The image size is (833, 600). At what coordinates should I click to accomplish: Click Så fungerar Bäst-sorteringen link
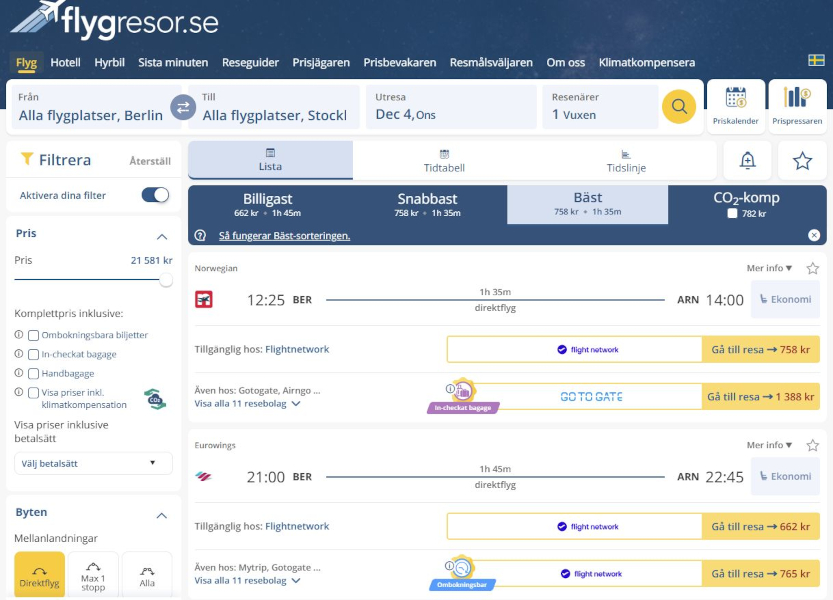284,236
